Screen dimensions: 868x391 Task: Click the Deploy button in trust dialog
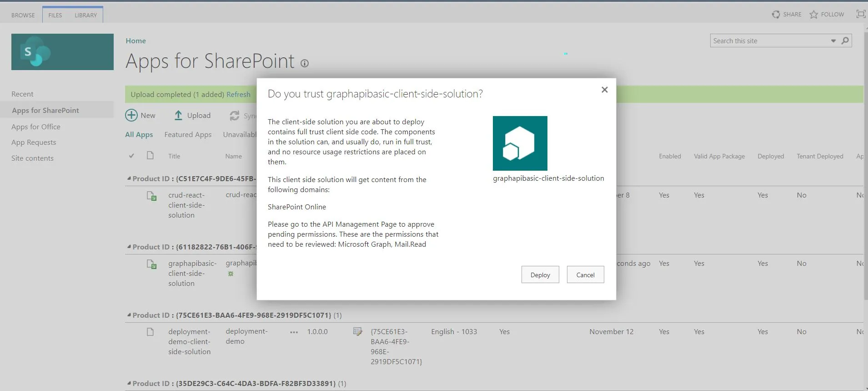pos(540,274)
